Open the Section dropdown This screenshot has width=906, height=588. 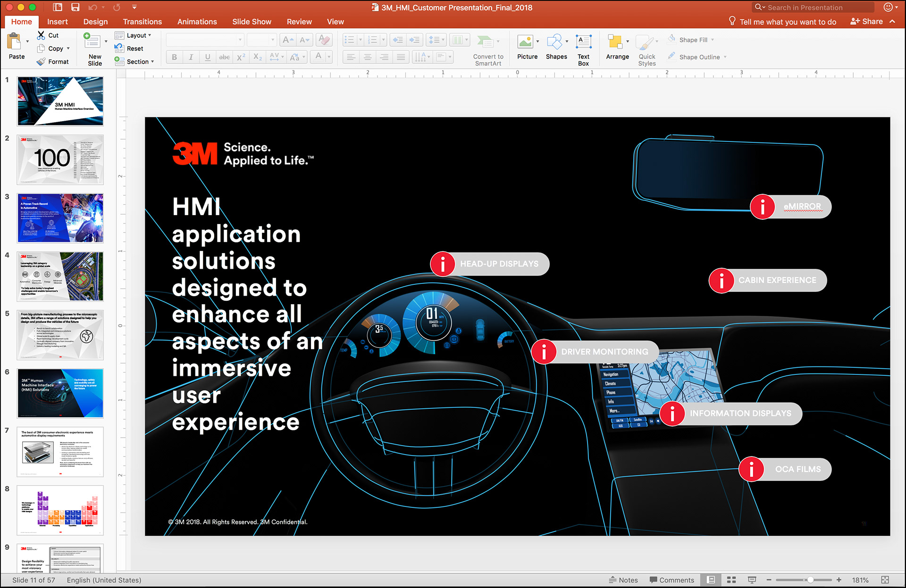coord(134,61)
